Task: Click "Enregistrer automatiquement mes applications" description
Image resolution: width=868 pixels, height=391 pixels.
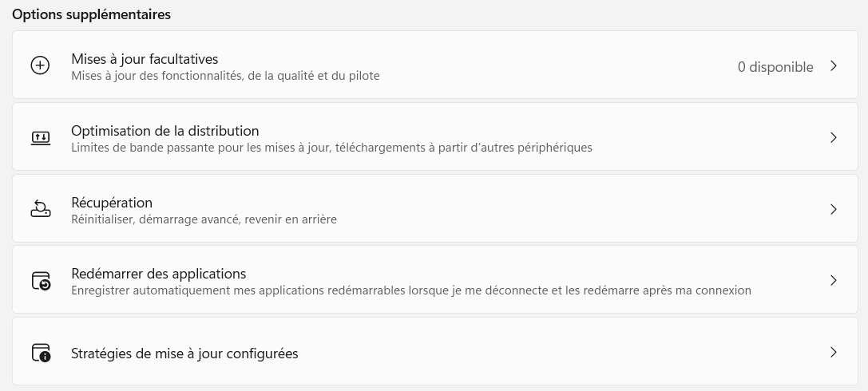Action: click(x=410, y=290)
